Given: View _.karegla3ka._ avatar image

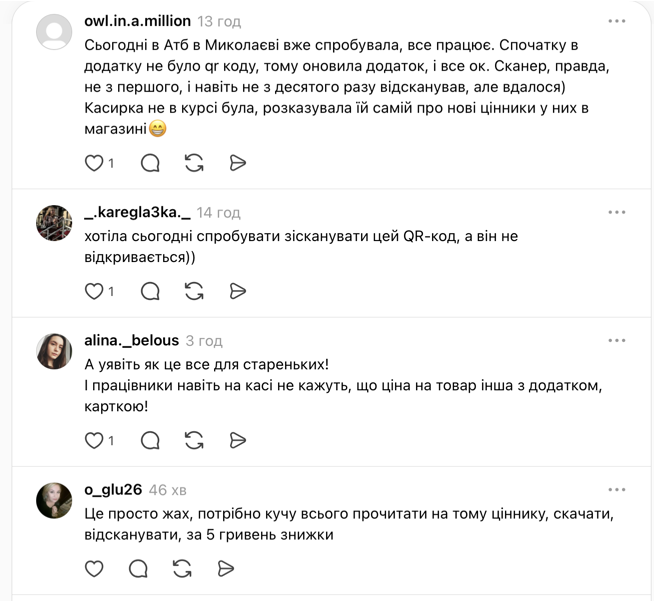Looking at the screenshot, I should click(54, 223).
